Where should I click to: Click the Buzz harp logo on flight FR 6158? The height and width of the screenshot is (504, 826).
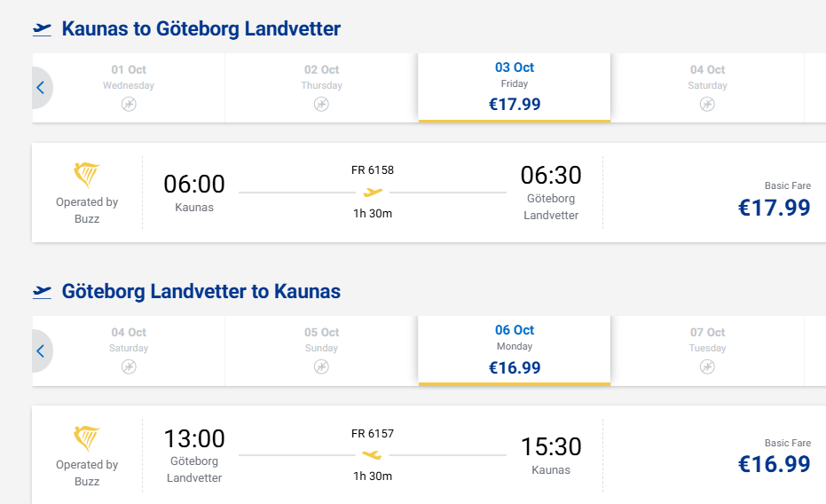click(x=87, y=175)
